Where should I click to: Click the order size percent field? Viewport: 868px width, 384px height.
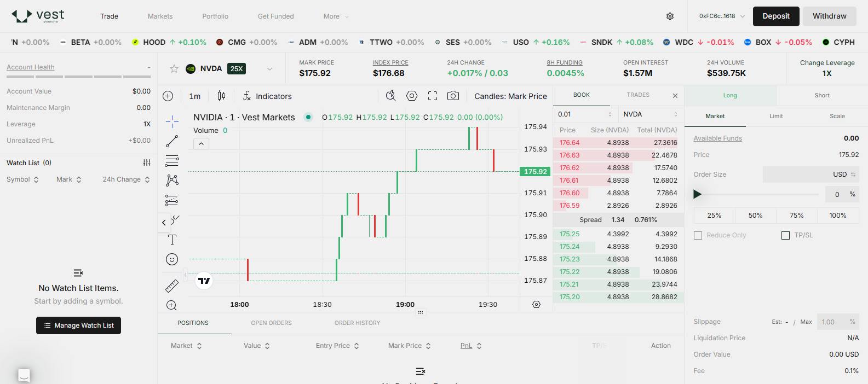842,194
